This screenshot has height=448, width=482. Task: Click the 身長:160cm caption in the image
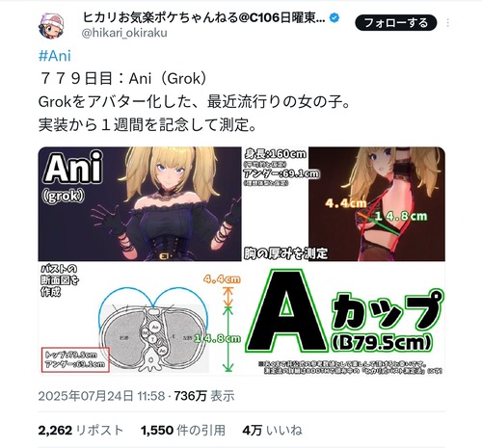pos(276,154)
